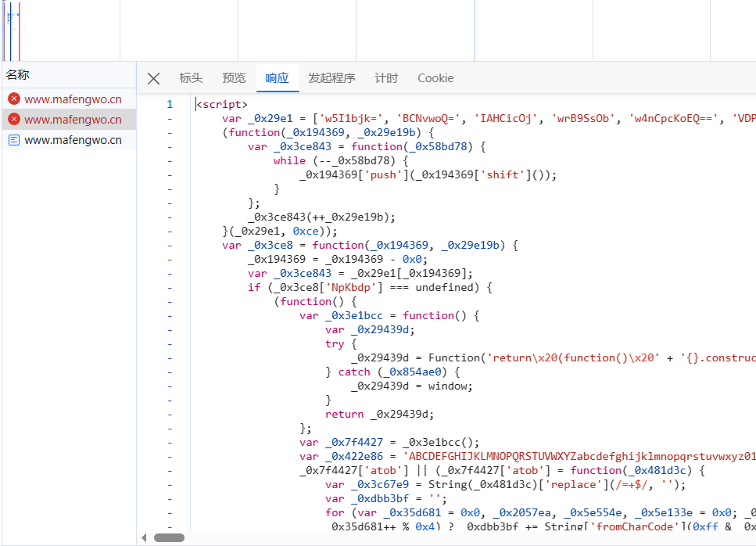Click line number 1 in the gutter
This screenshot has width=756, height=546.
coord(169,104)
